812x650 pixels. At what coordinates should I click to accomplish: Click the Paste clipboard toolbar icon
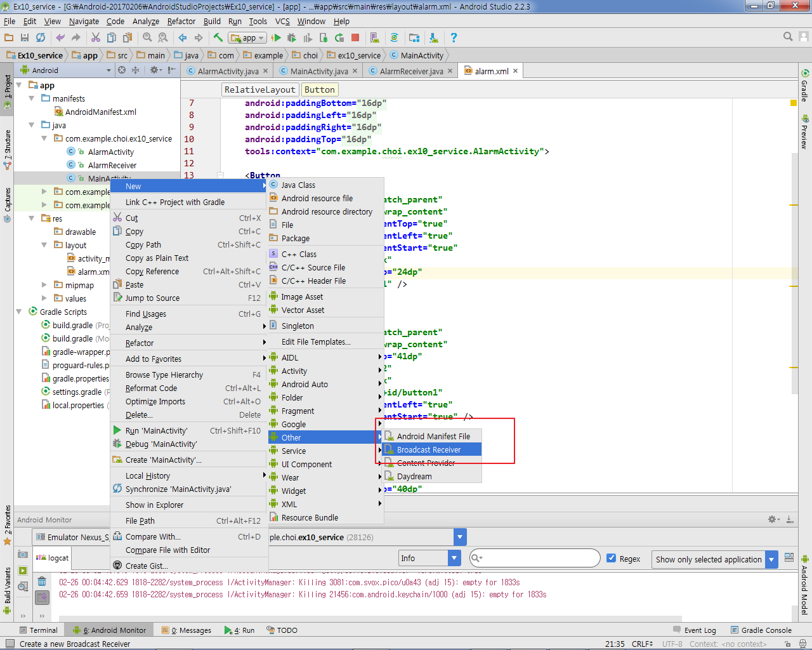point(128,38)
